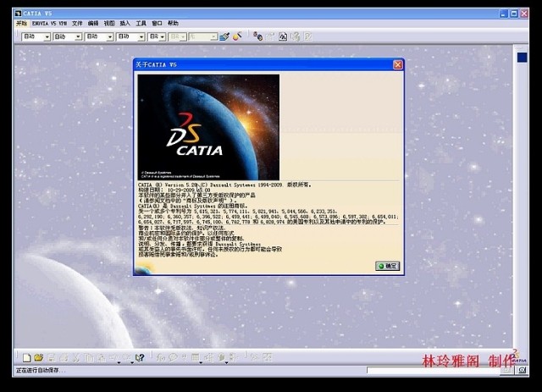Expand the small arrow under the design table icon
This screenshot has width=542, height=392.
[201, 362]
